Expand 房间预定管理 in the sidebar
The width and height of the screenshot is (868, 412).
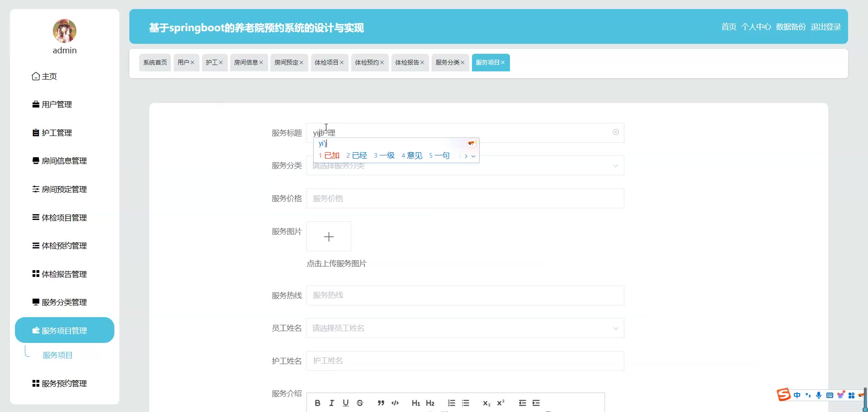pos(65,189)
